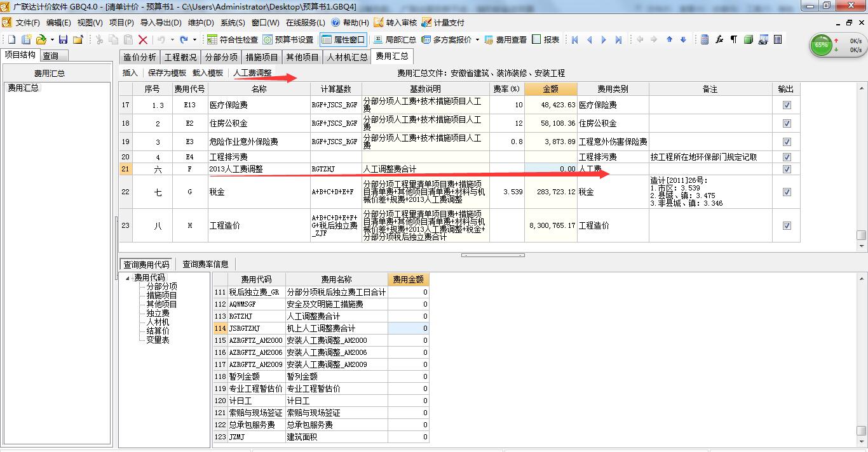Uncheck 输出 for 危险作业意外保险费 row
Screen dimensions: 868x452
coord(787,142)
